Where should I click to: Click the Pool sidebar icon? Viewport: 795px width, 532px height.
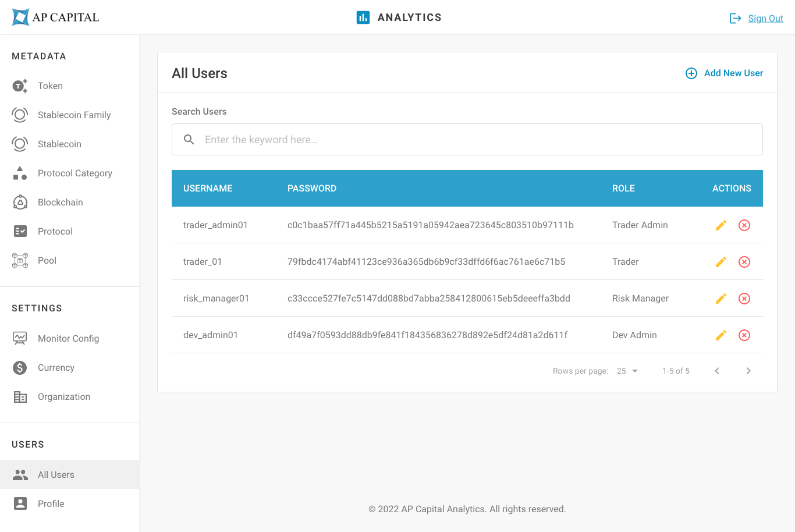[x=20, y=261]
